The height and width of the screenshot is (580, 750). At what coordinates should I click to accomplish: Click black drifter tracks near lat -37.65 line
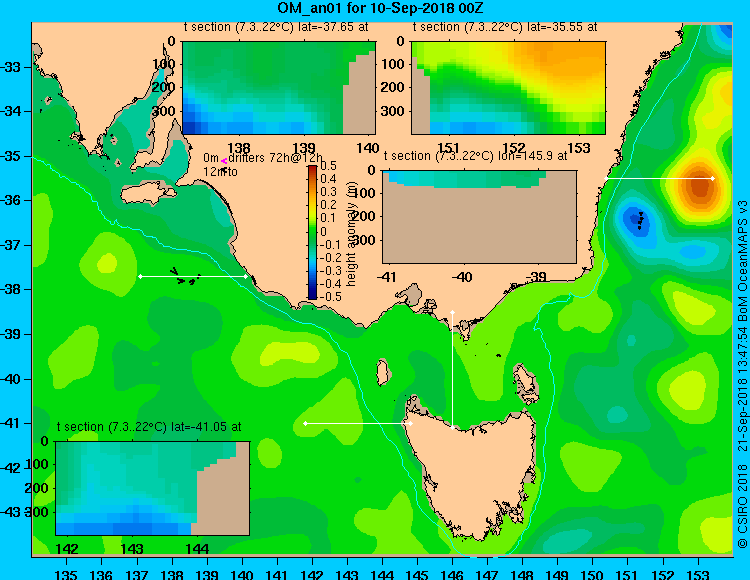185,277
